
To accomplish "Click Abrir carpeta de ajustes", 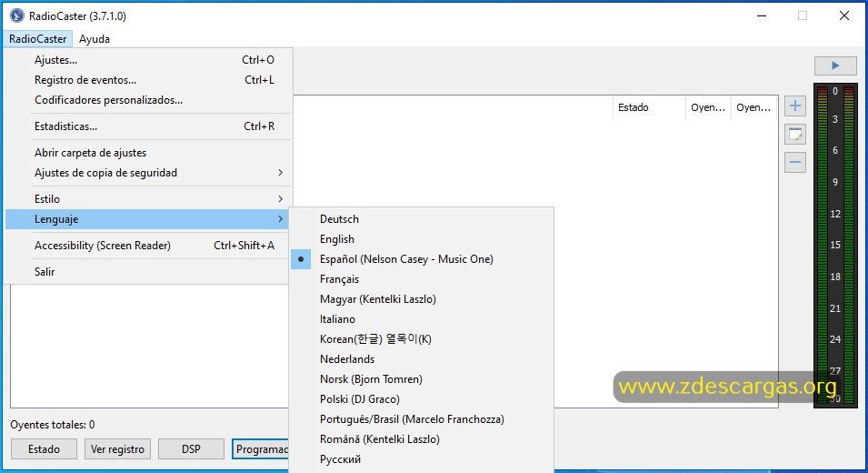I will [148, 152].
